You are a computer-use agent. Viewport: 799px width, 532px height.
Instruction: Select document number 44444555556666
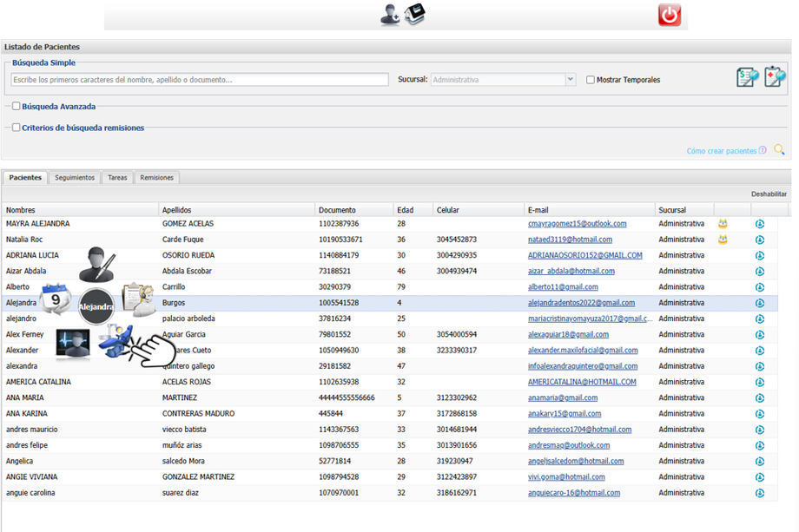tap(347, 397)
